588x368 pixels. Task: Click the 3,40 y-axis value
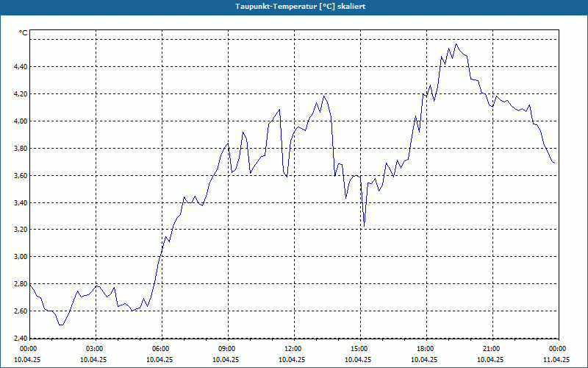(x=21, y=203)
